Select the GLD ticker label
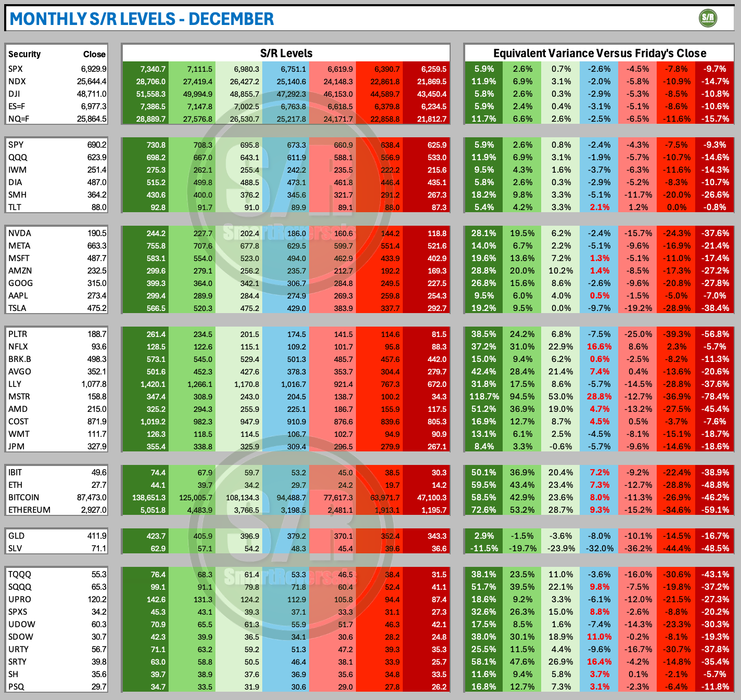Screen dimensions: 741x700 tap(16, 536)
